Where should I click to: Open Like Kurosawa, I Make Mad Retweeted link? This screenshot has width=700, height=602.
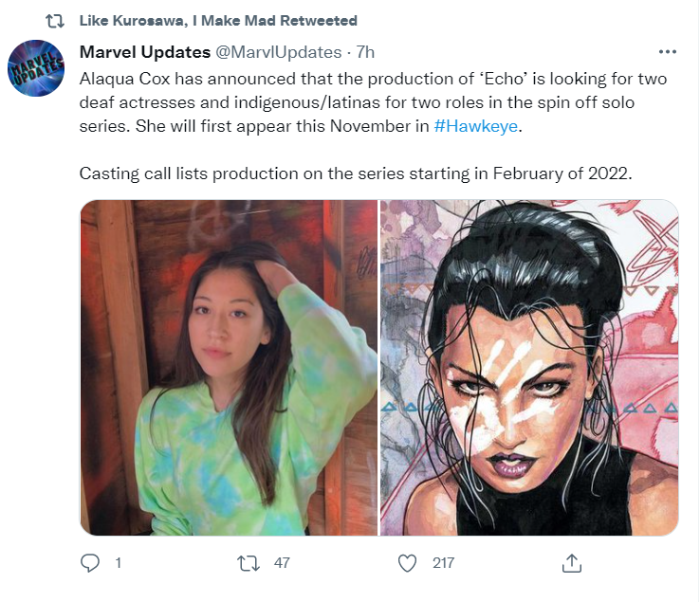[x=218, y=21]
